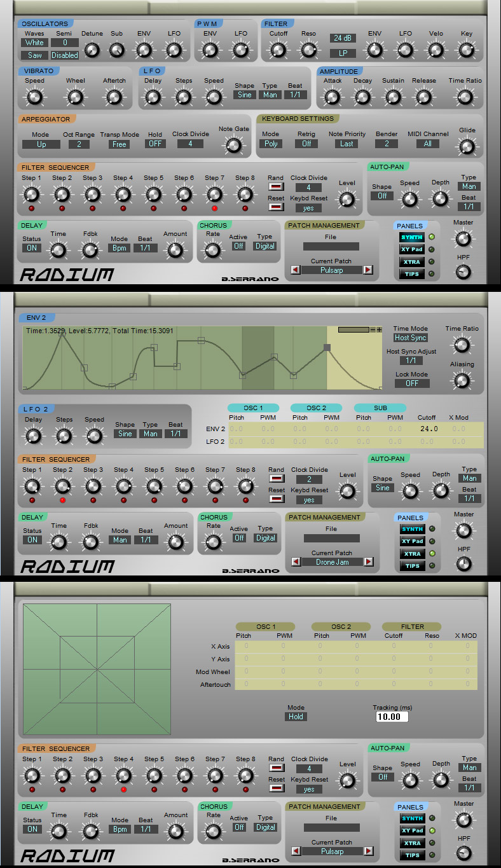
Task: Switch to XTRA panel in Drone Jam view
Action: pyautogui.click(x=412, y=554)
